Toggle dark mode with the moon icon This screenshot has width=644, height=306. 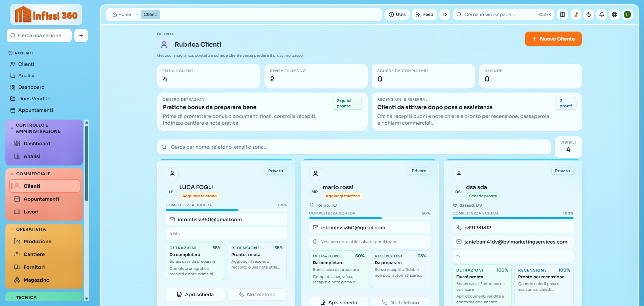(589, 15)
